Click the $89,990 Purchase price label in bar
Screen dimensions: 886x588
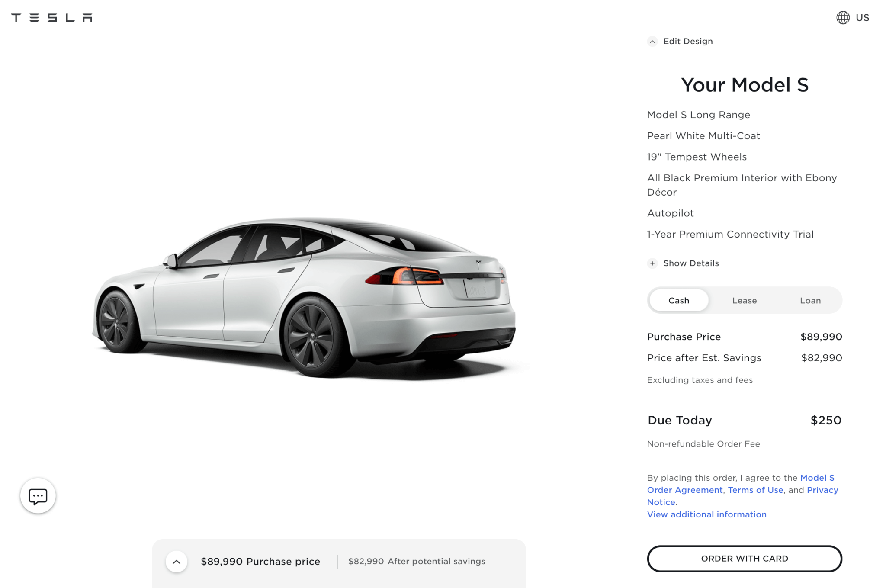pos(260,562)
